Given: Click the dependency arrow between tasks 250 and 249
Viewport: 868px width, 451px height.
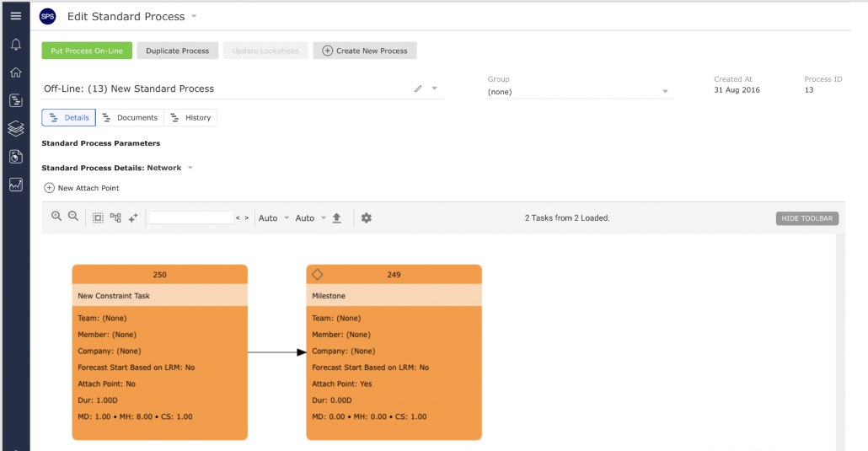Looking at the screenshot, I should [276, 352].
